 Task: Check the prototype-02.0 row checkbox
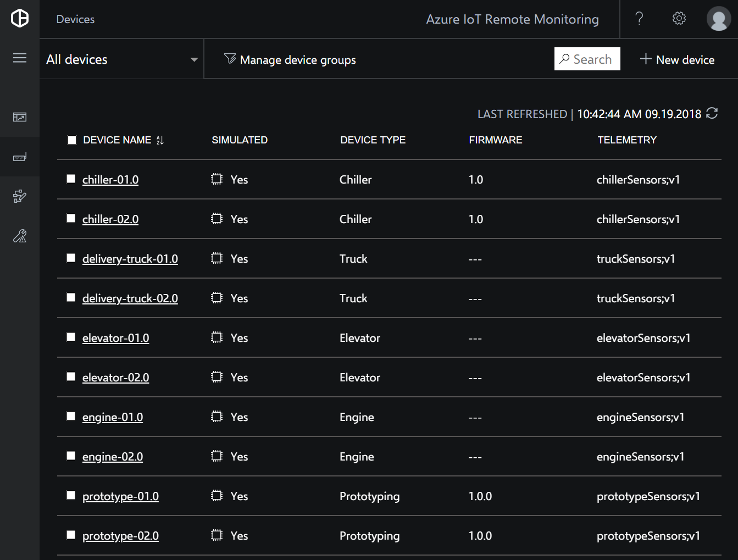(71, 535)
